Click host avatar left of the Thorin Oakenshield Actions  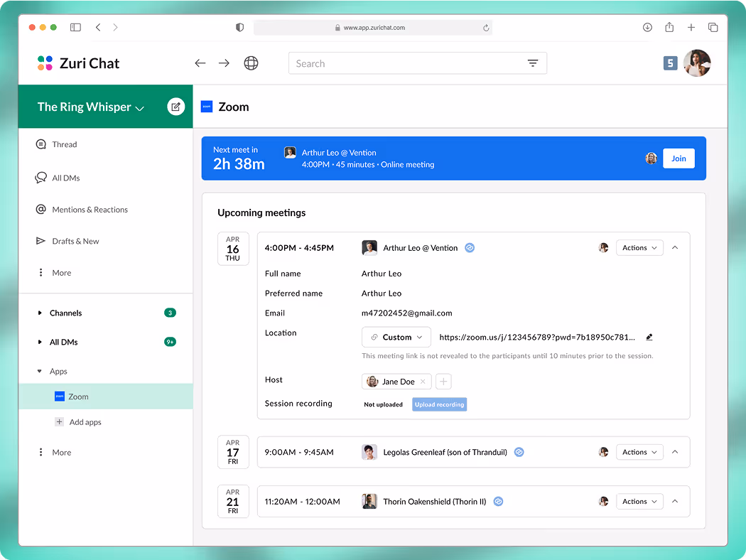(x=603, y=501)
